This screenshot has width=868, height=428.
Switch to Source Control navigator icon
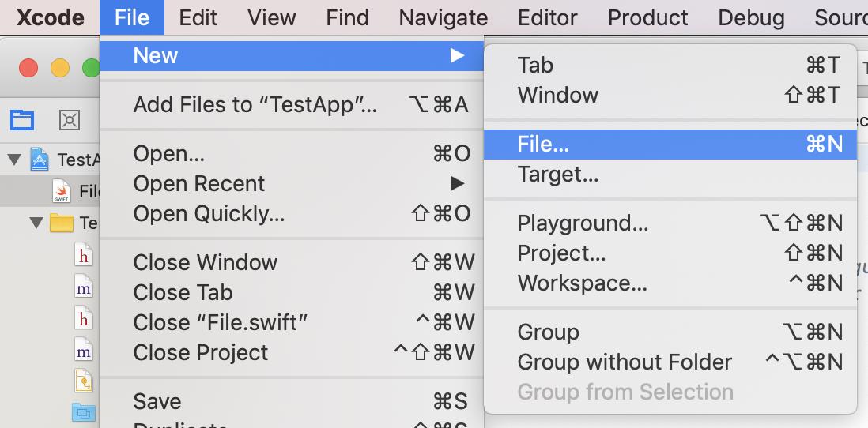[70, 120]
